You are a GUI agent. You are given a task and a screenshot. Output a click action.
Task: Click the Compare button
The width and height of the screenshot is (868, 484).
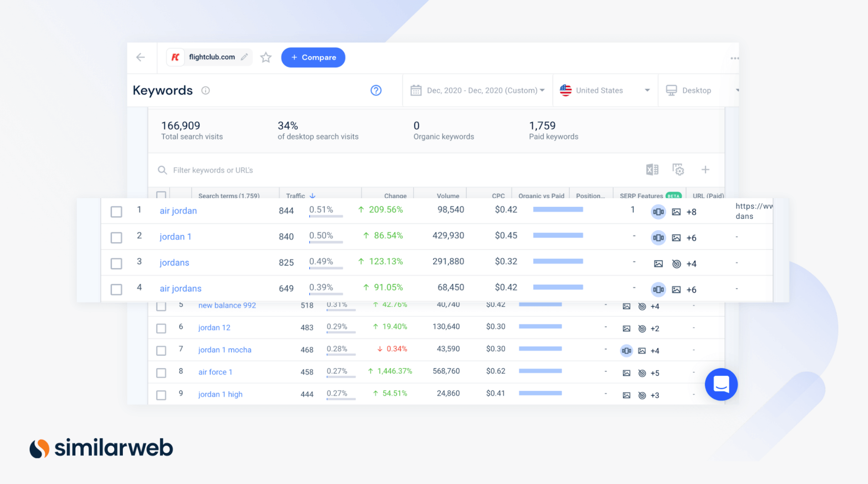313,58
